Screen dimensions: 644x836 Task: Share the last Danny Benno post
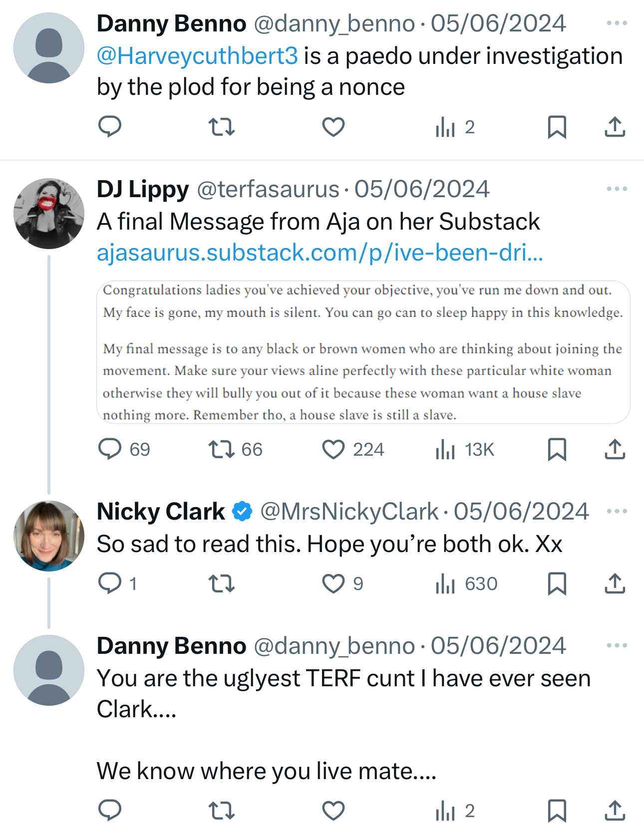pyautogui.click(x=615, y=811)
